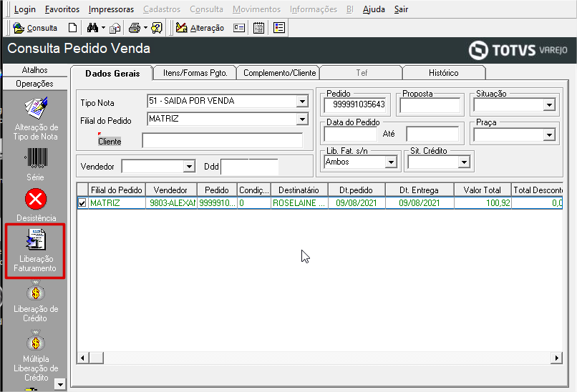This screenshot has height=392, width=577.
Task: Select the horizontal scrollbar thumb
Action: pos(96,358)
